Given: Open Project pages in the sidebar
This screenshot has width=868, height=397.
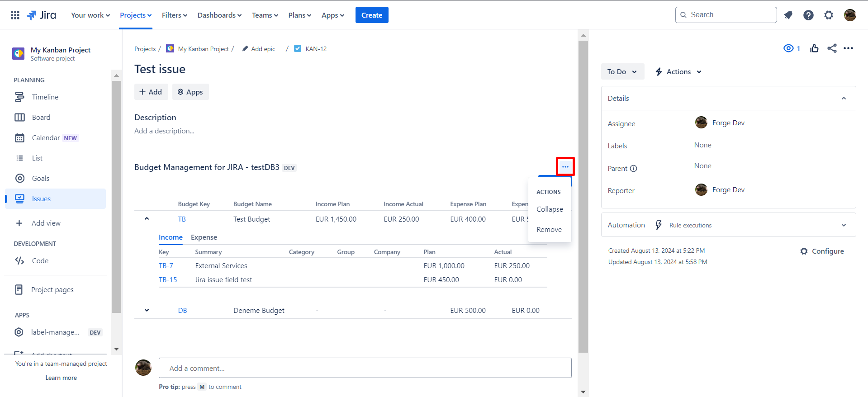Looking at the screenshot, I should (55, 289).
